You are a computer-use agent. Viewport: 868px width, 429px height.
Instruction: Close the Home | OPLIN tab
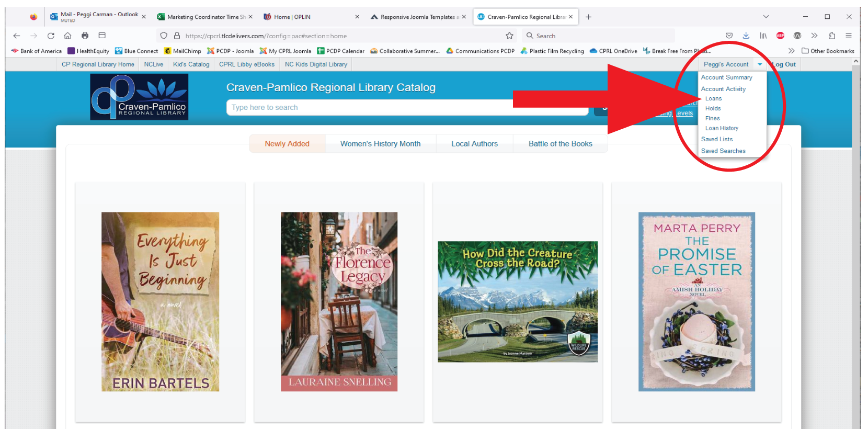pyautogui.click(x=357, y=17)
